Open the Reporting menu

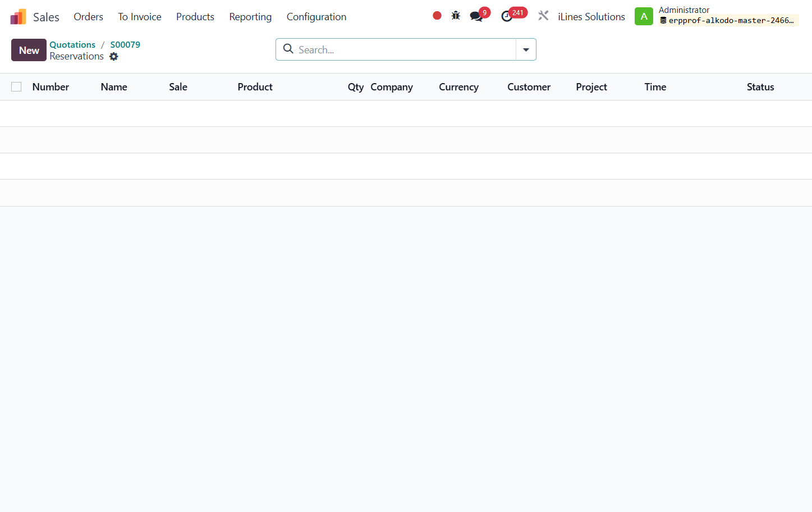pyautogui.click(x=250, y=17)
